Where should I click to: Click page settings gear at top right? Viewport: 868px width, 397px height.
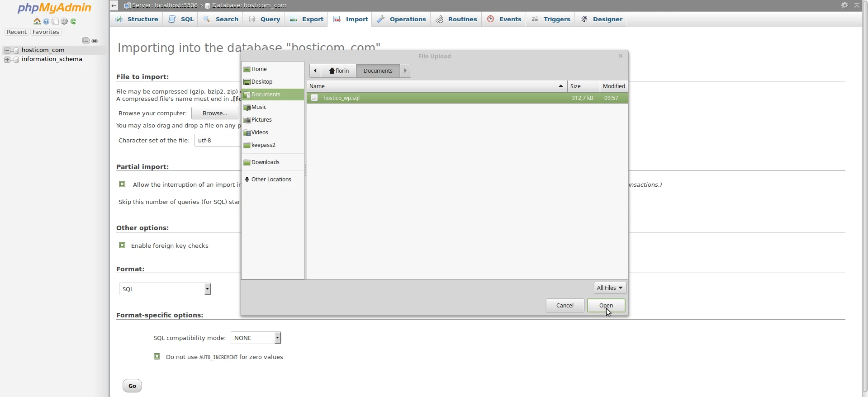[844, 5]
